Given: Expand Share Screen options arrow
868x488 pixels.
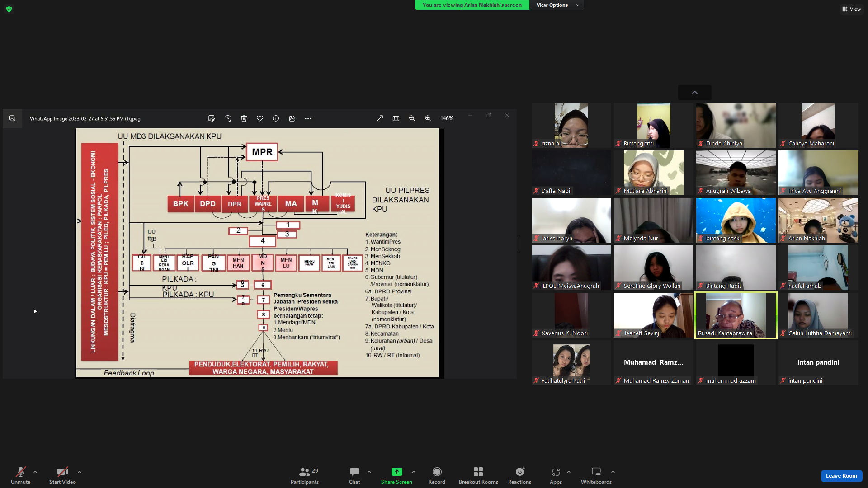Looking at the screenshot, I should (x=414, y=472).
